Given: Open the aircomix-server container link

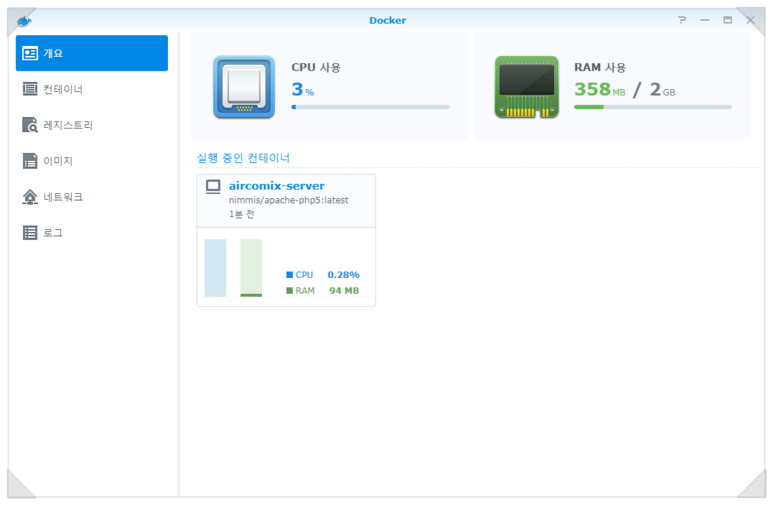Looking at the screenshot, I should [277, 186].
